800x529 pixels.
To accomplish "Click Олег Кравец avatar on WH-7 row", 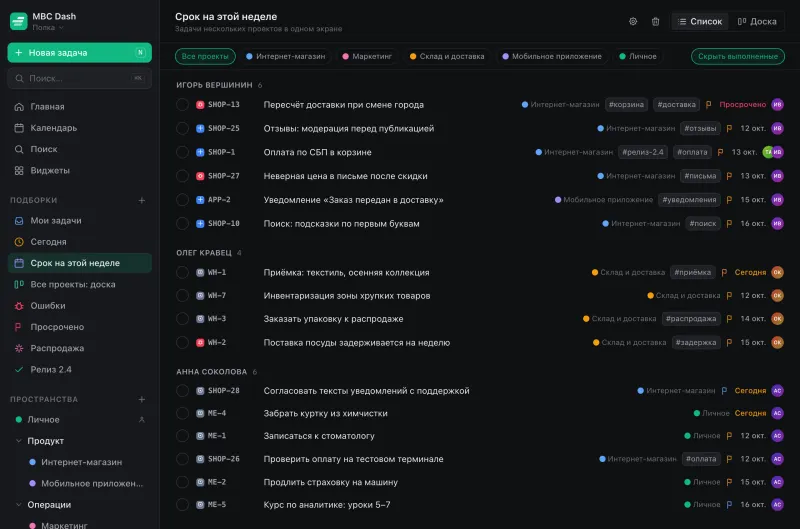I will [x=777, y=295].
